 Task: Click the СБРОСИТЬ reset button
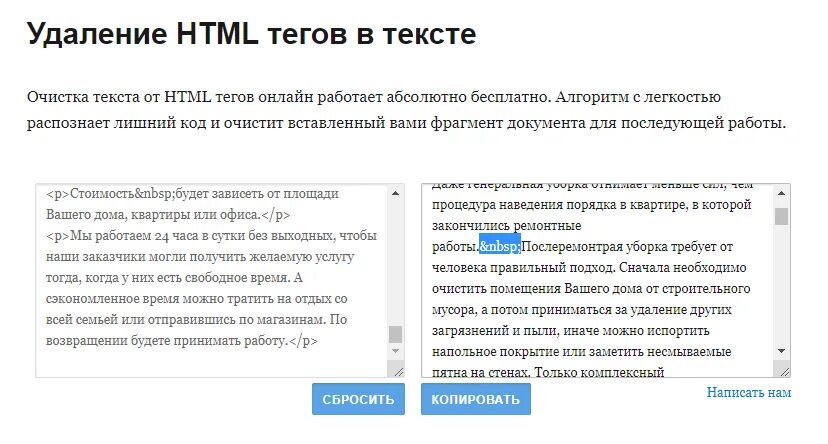(x=358, y=399)
